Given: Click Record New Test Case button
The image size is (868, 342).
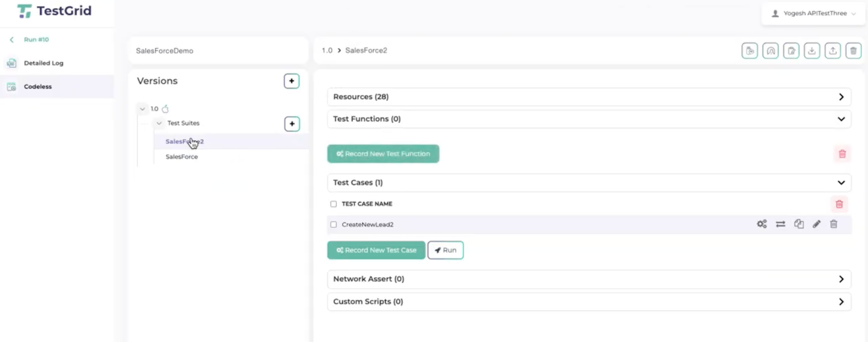Looking at the screenshot, I should [376, 250].
